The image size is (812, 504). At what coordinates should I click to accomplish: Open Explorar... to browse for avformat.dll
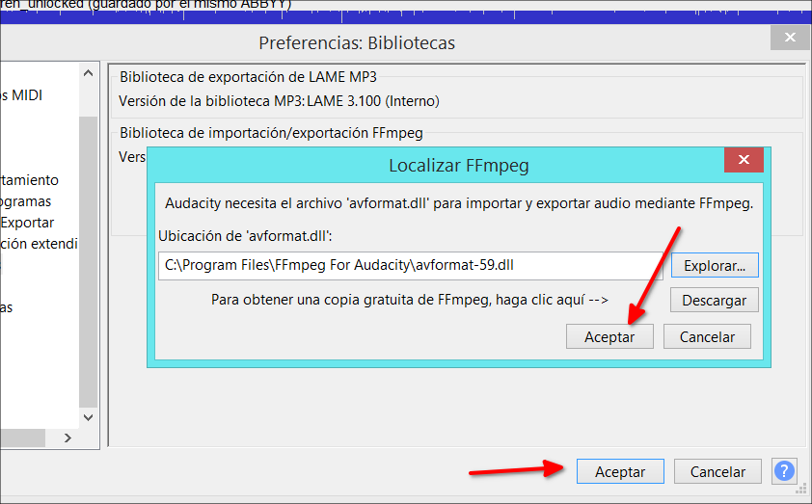pyautogui.click(x=715, y=265)
